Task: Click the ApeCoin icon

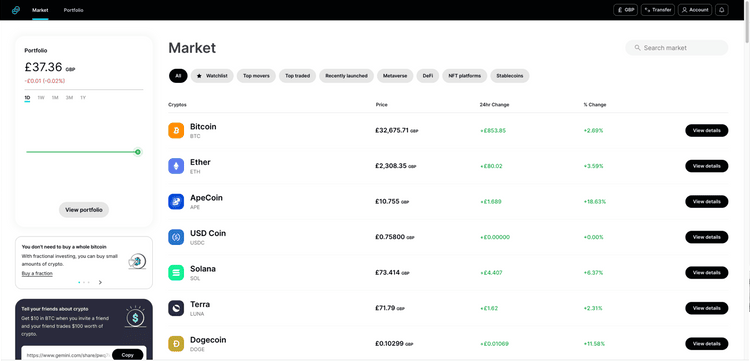Action: coord(176,201)
